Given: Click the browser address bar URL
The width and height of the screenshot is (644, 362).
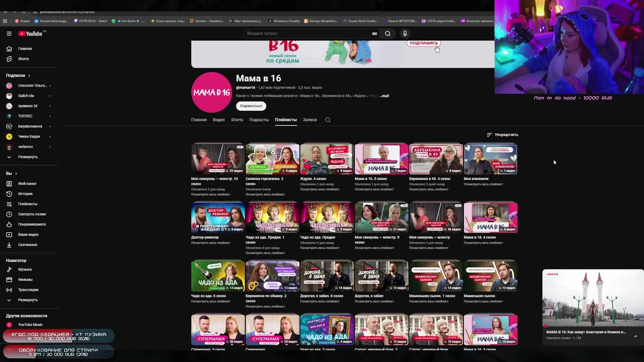Looking at the screenshot, I should [67, 12].
